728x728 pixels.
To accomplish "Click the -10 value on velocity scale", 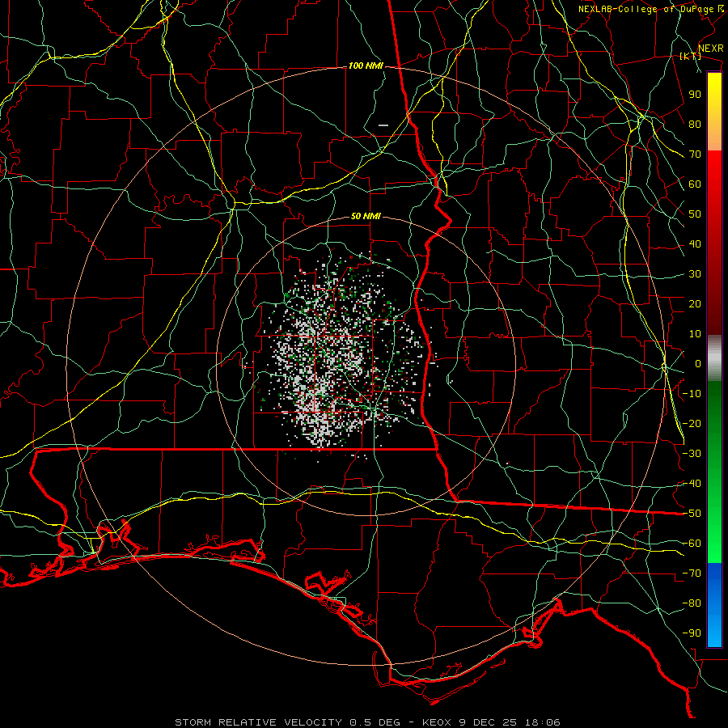I will tap(692, 394).
